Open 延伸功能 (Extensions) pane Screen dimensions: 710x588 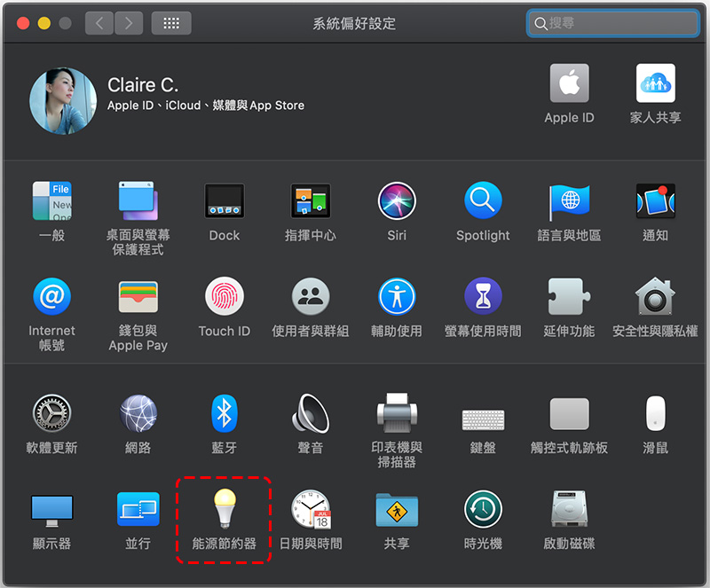(x=569, y=296)
